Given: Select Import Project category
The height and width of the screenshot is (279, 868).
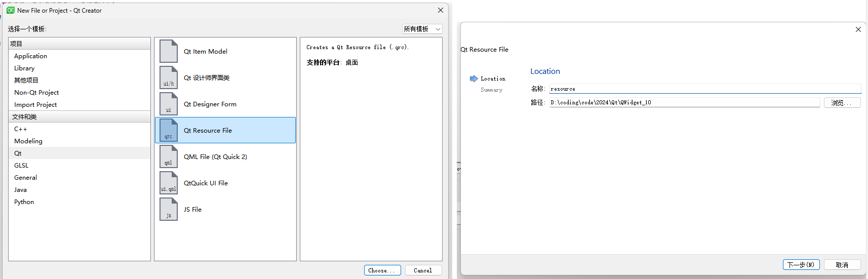Looking at the screenshot, I should pos(80,105).
